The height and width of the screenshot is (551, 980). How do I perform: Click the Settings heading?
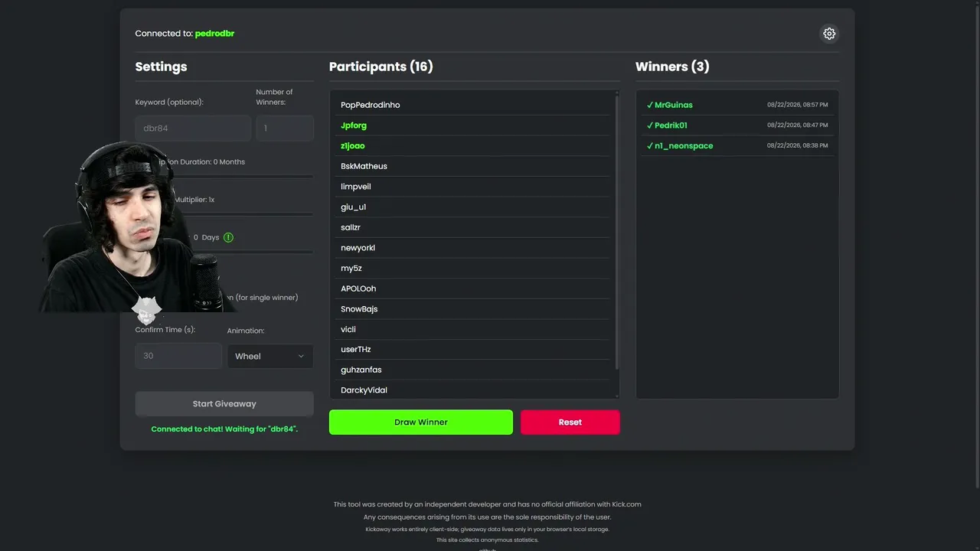pyautogui.click(x=161, y=67)
